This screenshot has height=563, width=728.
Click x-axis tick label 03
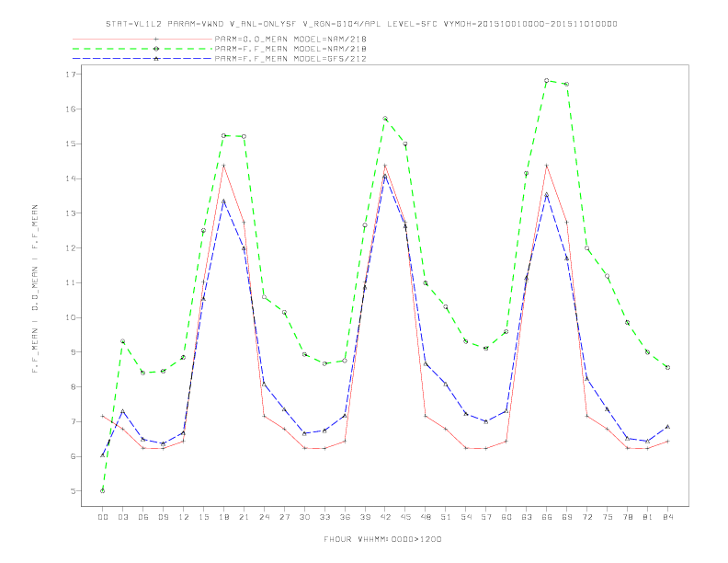coord(123,517)
